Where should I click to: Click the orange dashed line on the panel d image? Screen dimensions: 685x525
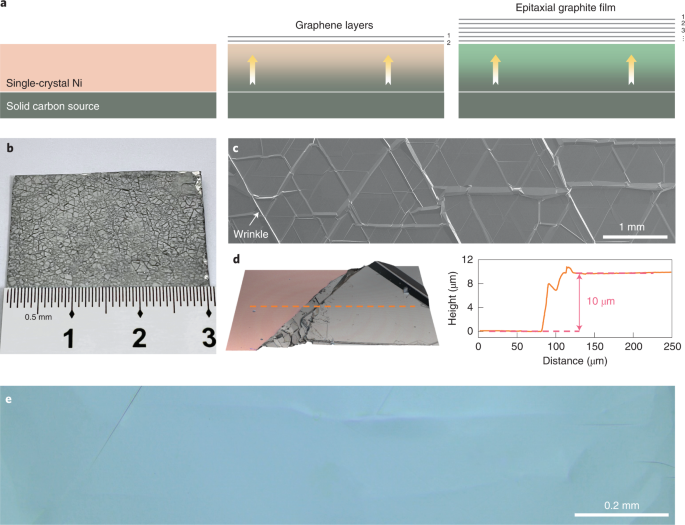point(330,306)
